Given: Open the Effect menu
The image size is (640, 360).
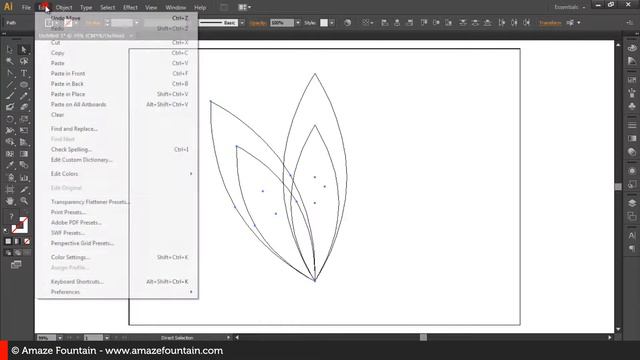Looking at the screenshot, I should coord(130,7).
